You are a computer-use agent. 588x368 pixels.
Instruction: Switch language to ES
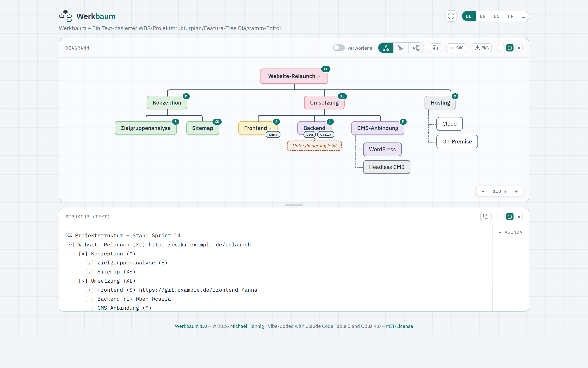point(497,16)
